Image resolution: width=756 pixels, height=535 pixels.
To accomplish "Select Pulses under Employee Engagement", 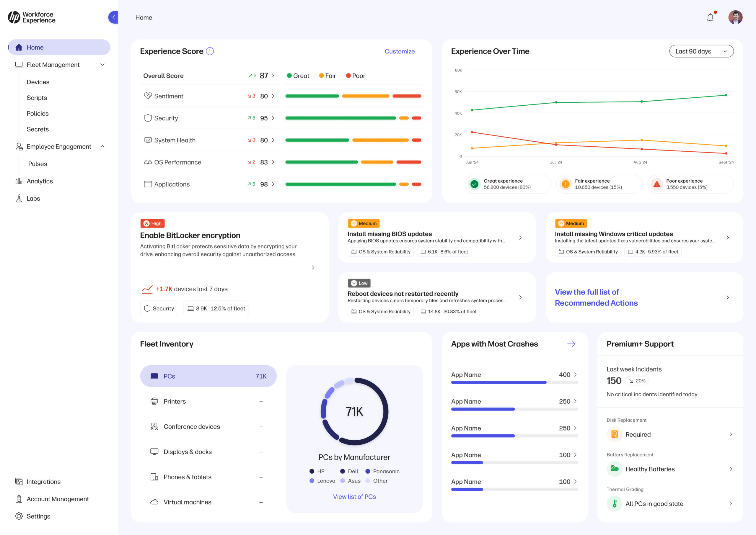I will pyautogui.click(x=38, y=164).
